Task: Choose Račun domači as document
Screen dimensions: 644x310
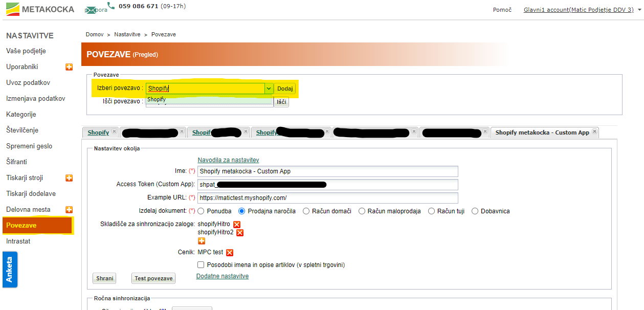Action: [x=306, y=211]
